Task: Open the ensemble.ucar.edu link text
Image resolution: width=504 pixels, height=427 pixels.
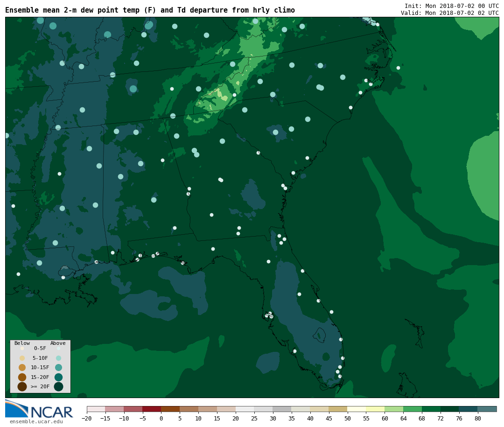Action: pos(36,421)
